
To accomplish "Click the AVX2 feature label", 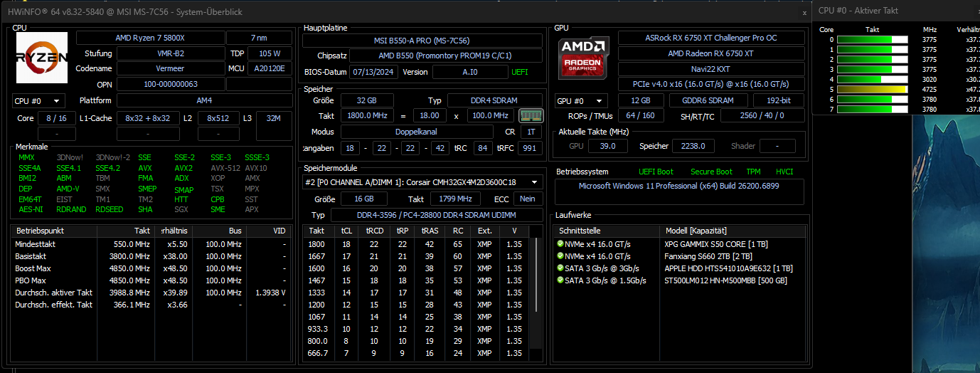I will tap(184, 168).
